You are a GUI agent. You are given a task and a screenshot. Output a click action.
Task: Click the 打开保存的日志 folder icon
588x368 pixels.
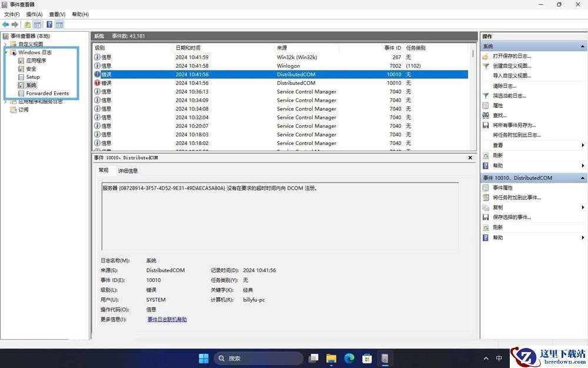pyautogui.click(x=486, y=57)
